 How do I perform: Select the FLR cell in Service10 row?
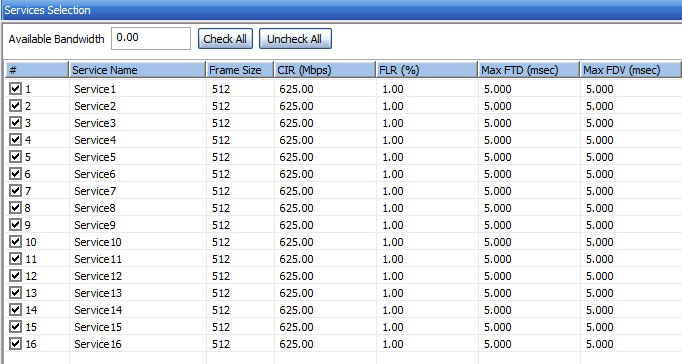427,242
